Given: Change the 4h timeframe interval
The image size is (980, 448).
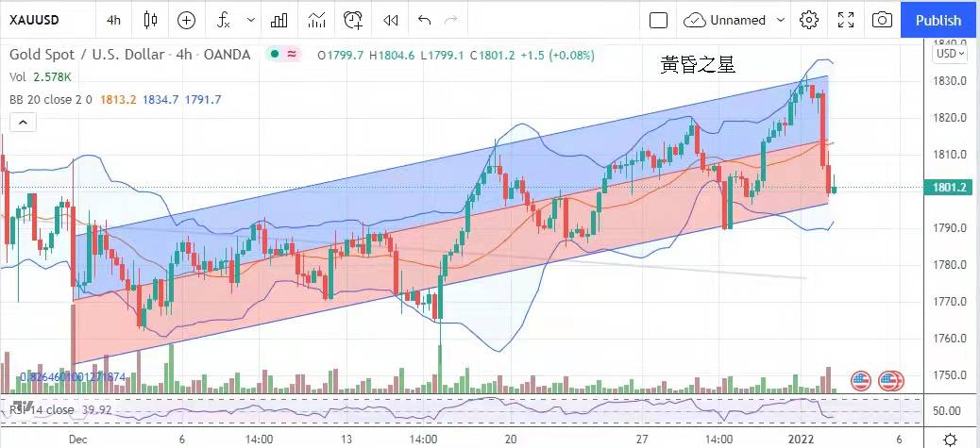Looking at the screenshot, I should click(113, 20).
